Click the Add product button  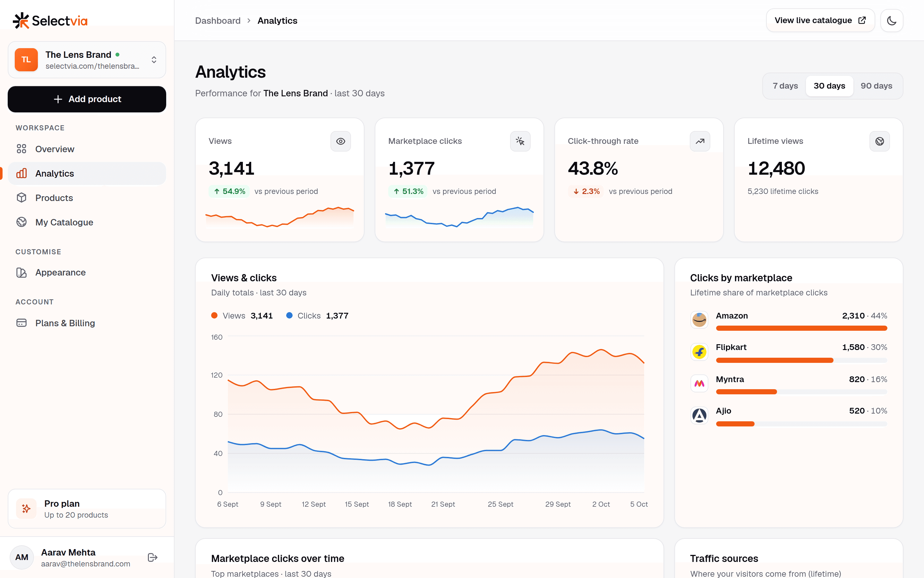click(x=87, y=99)
